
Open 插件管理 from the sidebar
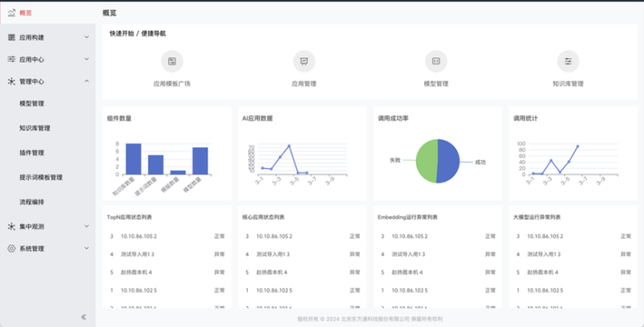31,152
